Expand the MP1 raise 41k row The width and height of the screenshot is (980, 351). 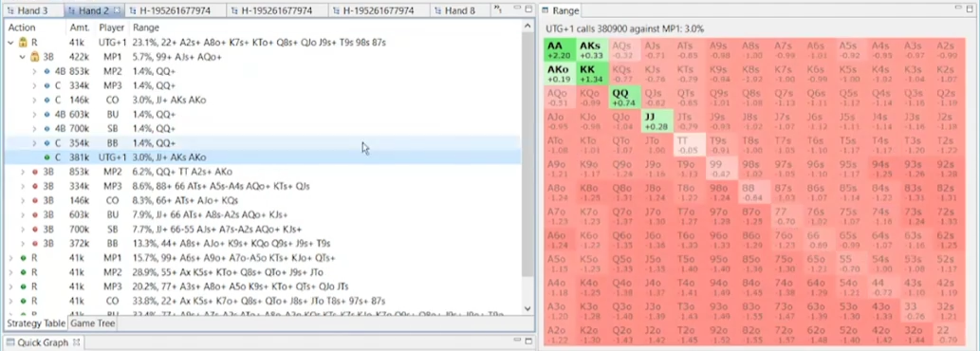click(11, 258)
